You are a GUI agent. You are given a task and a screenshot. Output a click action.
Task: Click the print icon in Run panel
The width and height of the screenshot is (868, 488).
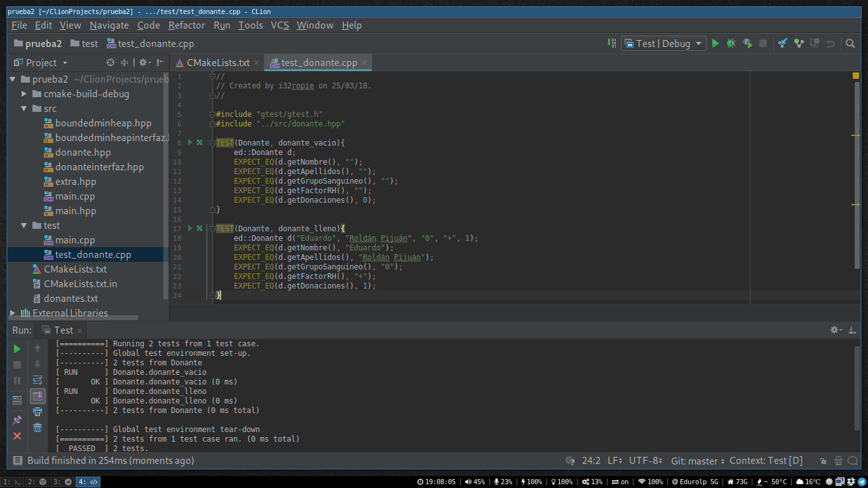tap(37, 412)
